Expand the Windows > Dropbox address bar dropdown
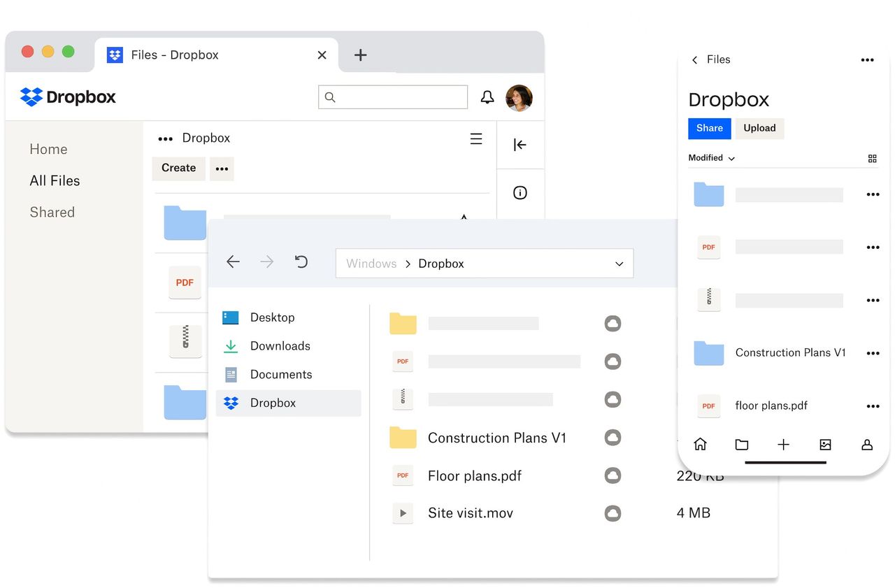This screenshot has height=588, width=895. [x=619, y=264]
